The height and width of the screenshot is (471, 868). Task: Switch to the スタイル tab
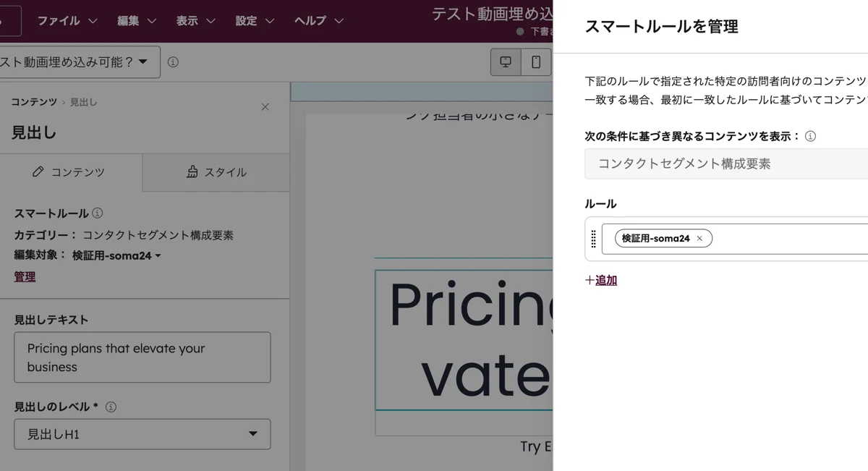pos(215,172)
